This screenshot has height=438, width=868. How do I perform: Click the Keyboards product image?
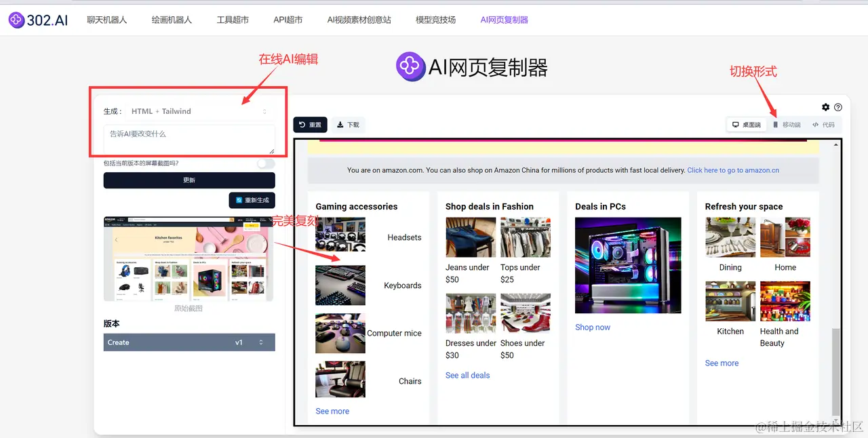(340, 285)
